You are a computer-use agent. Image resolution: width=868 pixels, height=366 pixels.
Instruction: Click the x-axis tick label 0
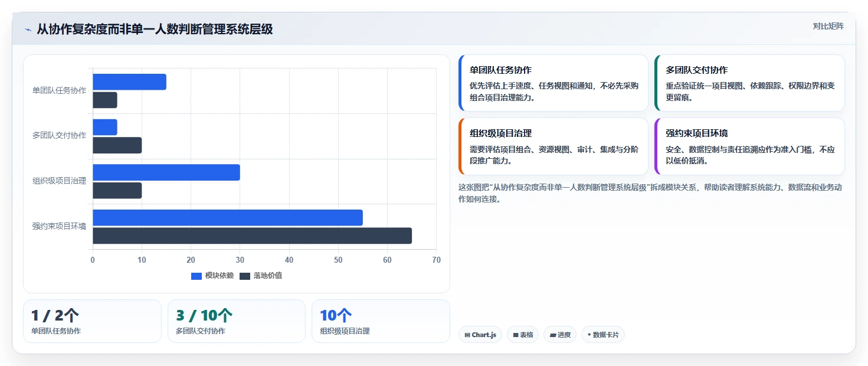(93, 260)
